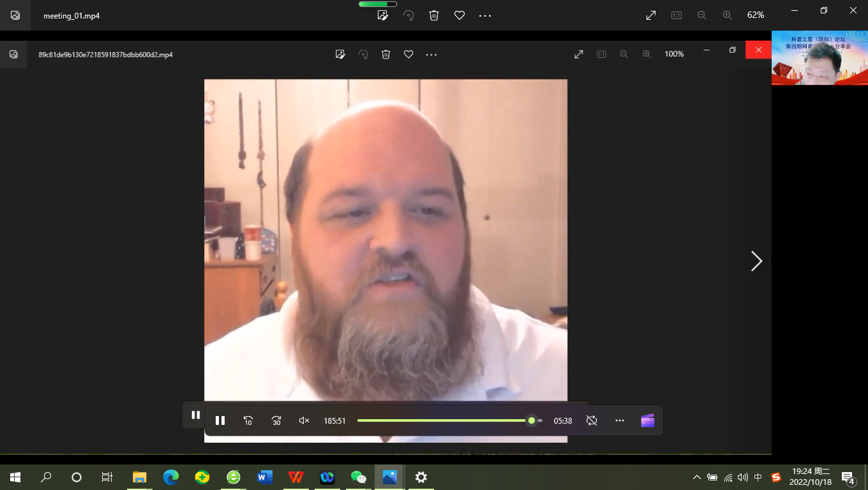Screen dimensions: 868x490
Task: Delete file using inner trash icon
Action: click(386, 54)
